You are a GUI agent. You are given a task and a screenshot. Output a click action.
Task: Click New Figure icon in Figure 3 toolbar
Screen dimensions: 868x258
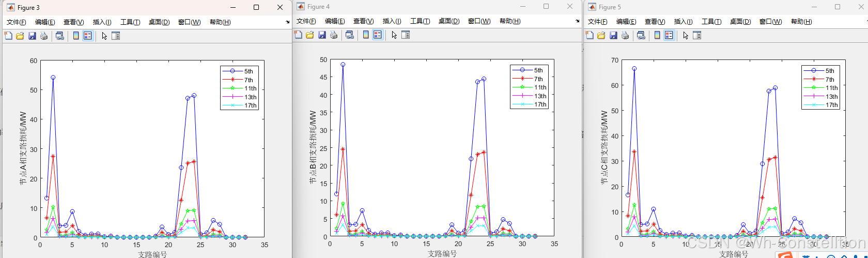(8, 36)
